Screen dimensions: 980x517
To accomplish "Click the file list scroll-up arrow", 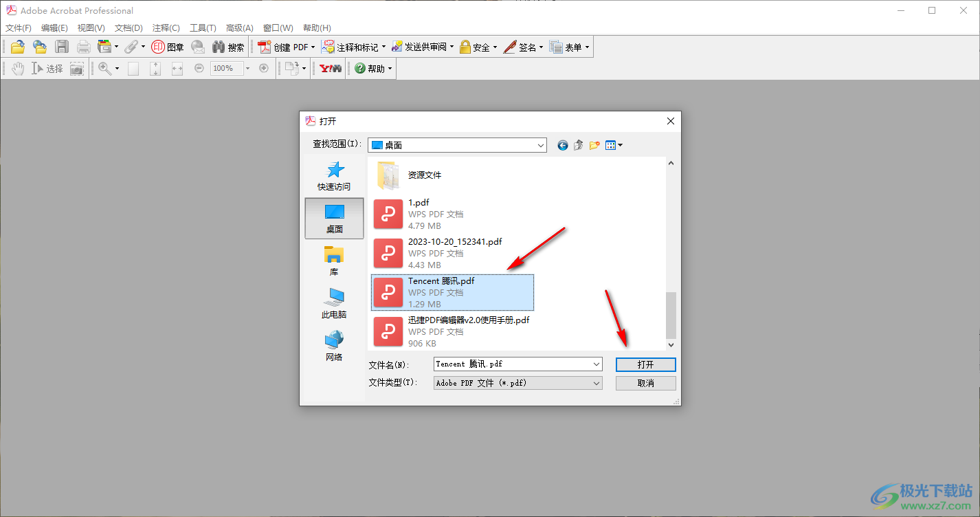I will point(671,164).
